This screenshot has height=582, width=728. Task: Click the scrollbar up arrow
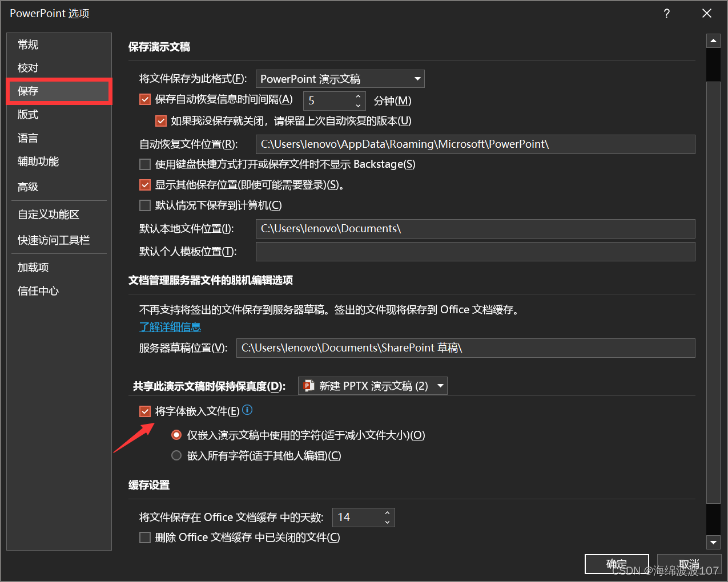713,41
